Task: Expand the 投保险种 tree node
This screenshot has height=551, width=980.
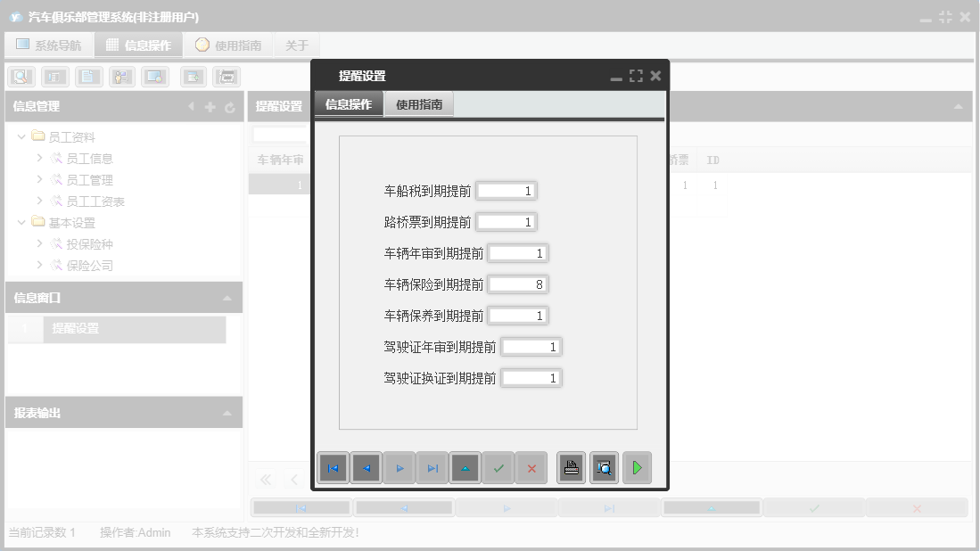Action: tap(39, 243)
